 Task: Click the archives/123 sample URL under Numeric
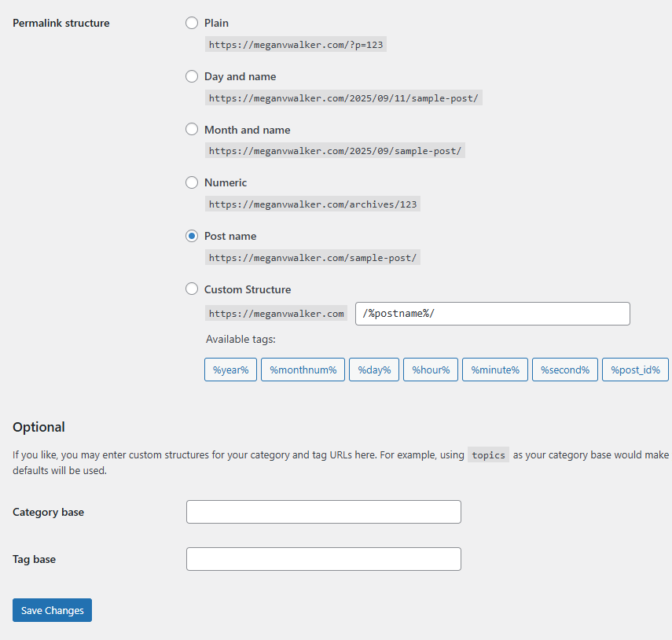point(313,204)
